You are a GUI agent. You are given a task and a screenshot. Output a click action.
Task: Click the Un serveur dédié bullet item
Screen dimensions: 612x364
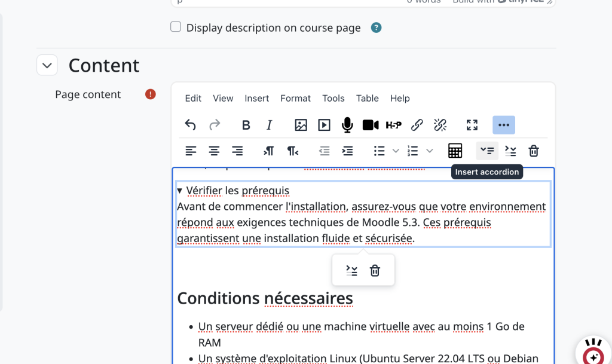click(362, 334)
